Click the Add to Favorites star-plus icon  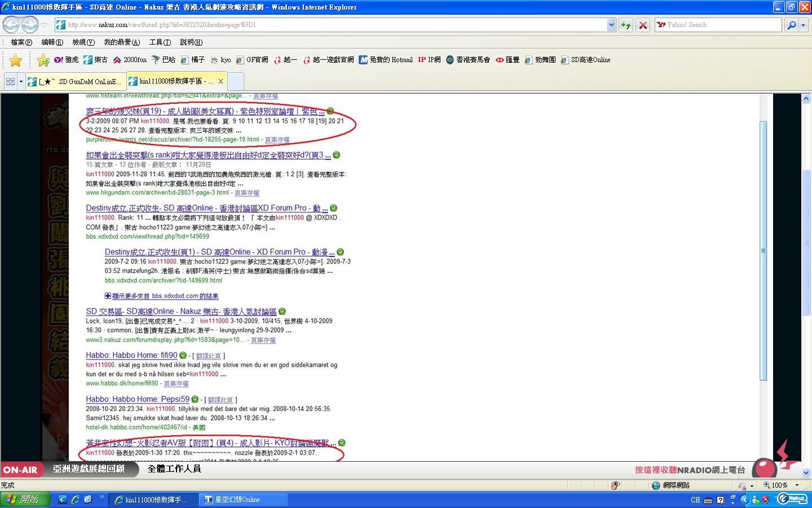click(x=43, y=60)
